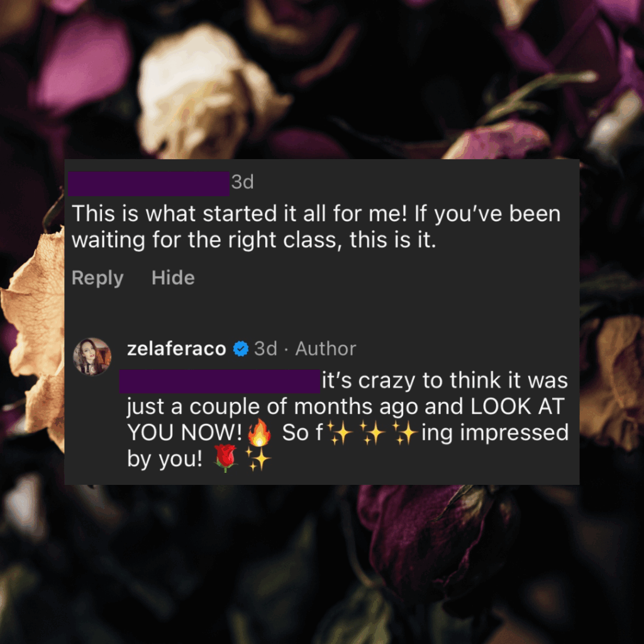
Task: Click the sparkle just before 'ing impressed'
Action: pos(406,433)
